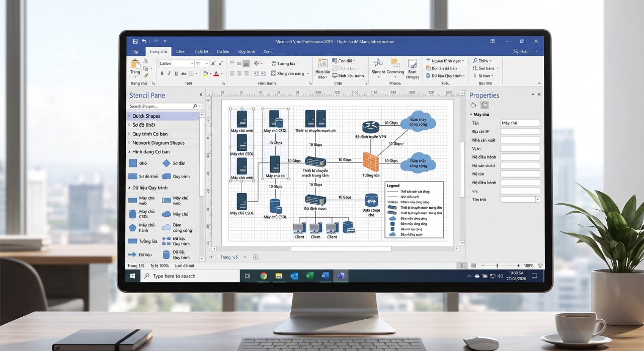The height and width of the screenshot is (351, 644).
Task: Select the Trang 1/5 page tab
Action: coord(229,257)
